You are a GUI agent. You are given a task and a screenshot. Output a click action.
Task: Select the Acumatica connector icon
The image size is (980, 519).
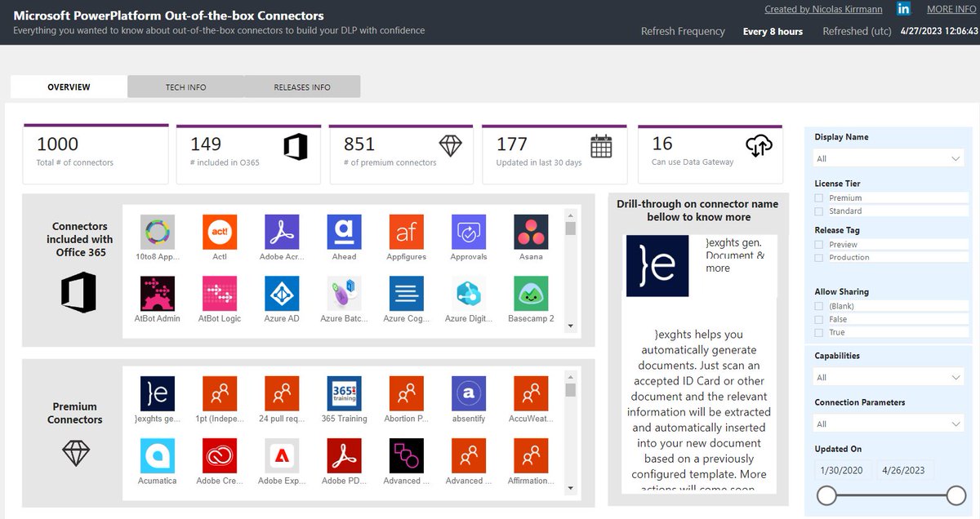[158, 456]
